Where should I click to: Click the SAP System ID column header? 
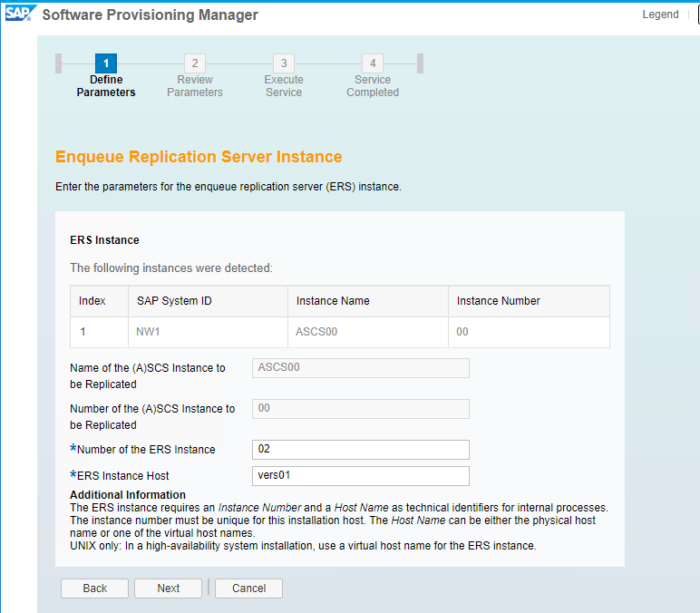(x=208, y=301)
